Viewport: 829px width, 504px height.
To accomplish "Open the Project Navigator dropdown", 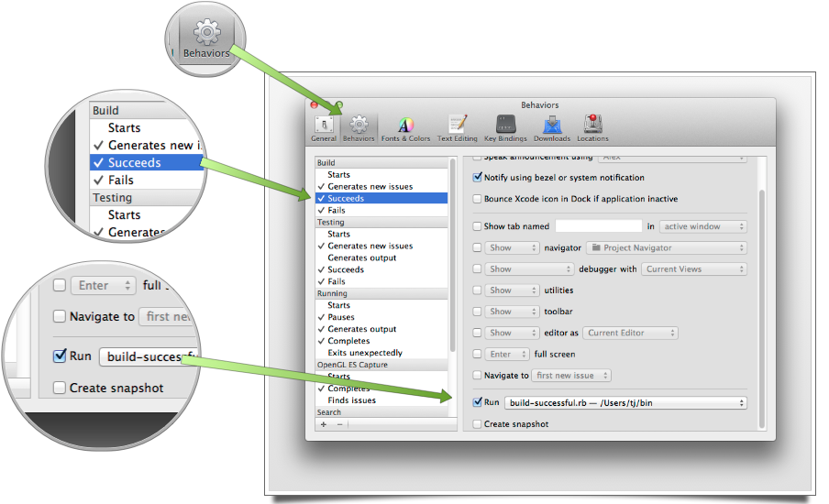I will 667,247.
